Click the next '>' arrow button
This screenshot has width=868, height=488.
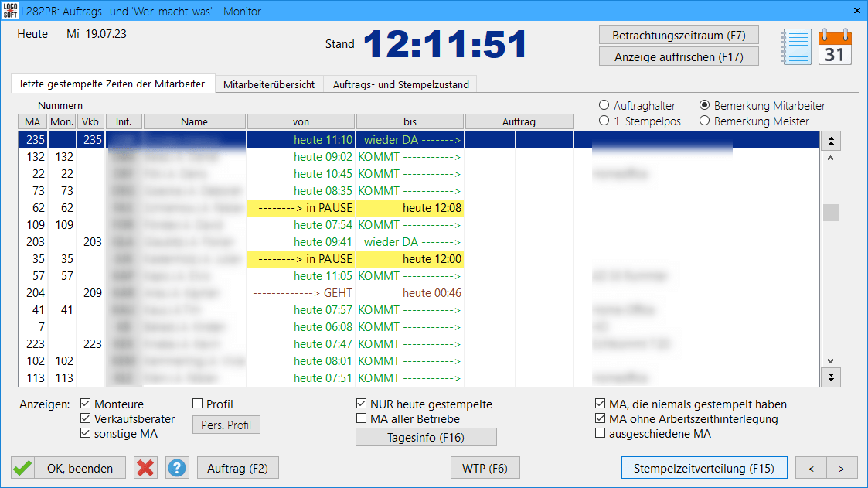coord(842,468)
